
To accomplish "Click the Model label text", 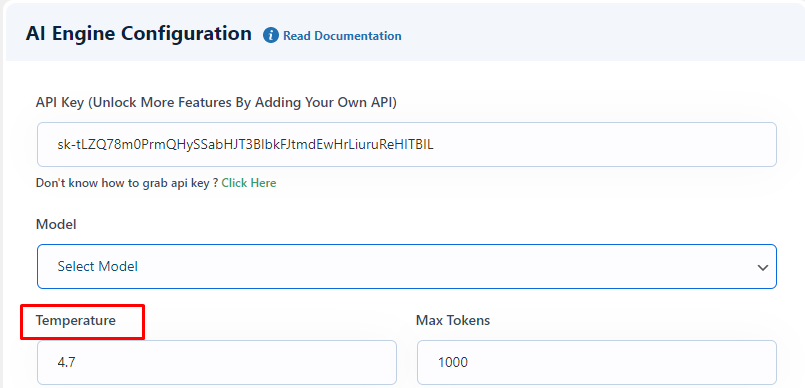I will [x=56, y=224].
